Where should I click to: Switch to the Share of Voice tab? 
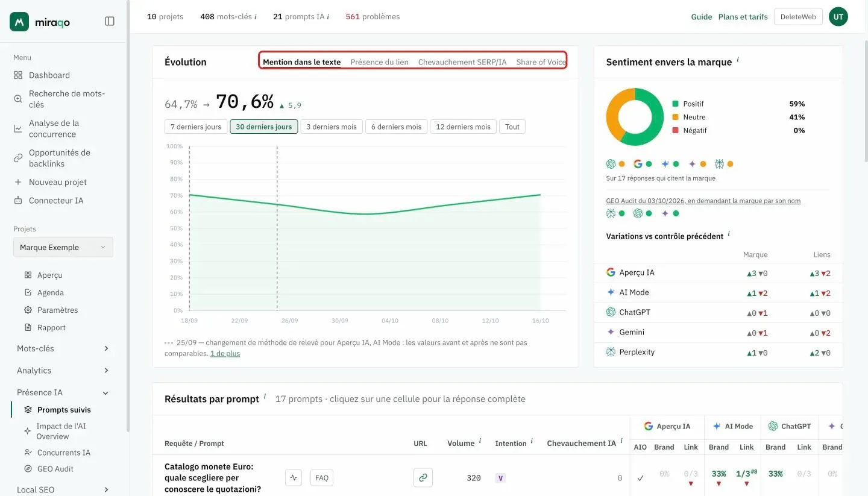pos(541,62)
